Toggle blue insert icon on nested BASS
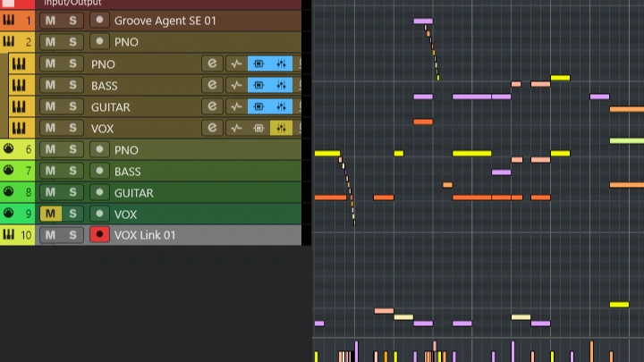 (x=258, y=85)
